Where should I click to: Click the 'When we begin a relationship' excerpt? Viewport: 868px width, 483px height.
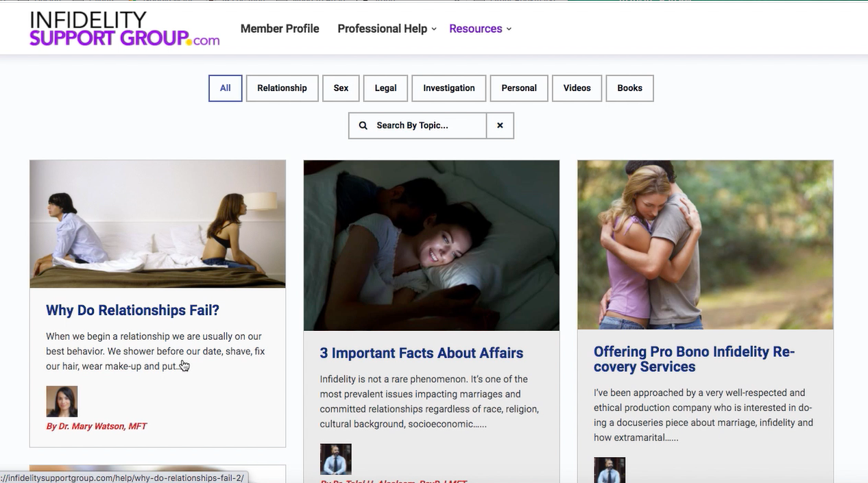point(156,351)
